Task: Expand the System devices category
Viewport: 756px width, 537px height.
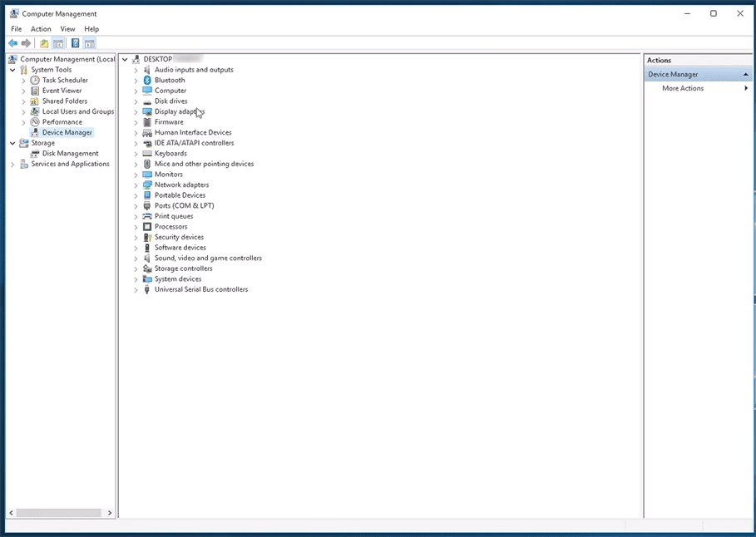Action: tap(136, 279)
